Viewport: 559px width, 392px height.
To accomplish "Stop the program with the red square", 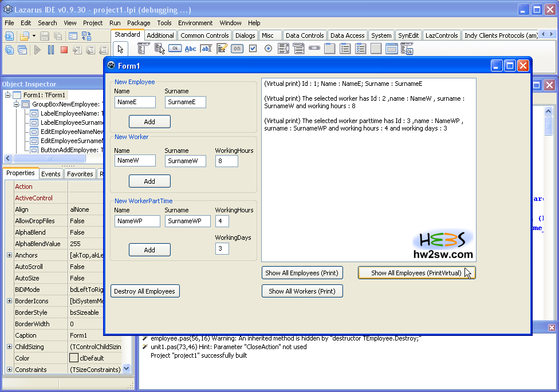I will pyautogui.click(x=64, y=50).
